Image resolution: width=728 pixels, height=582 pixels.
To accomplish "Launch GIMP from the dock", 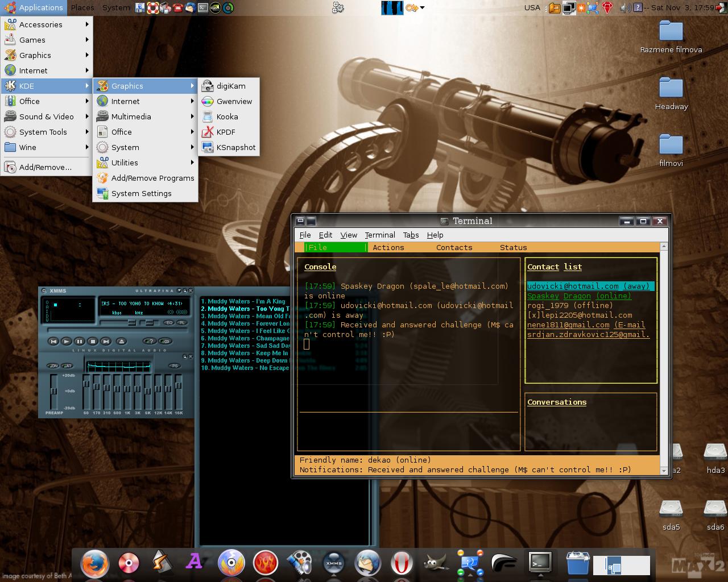I will tap(436, 563).
